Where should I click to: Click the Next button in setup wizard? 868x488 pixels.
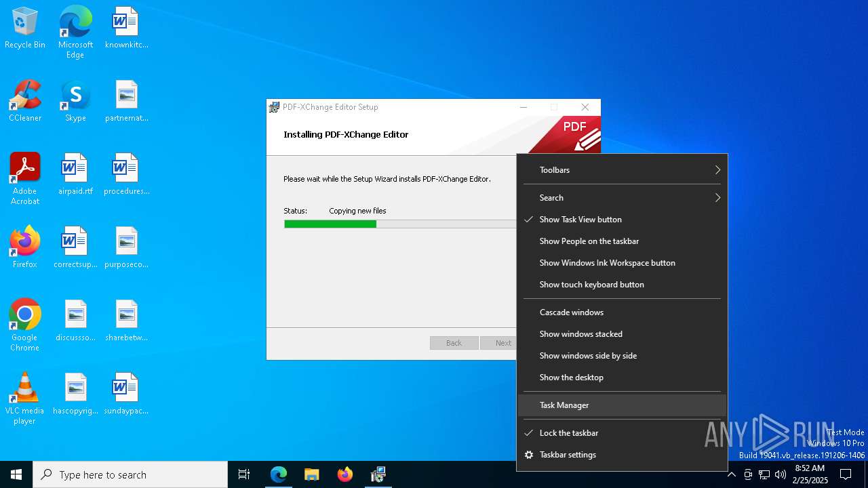[x=498, y=343]
